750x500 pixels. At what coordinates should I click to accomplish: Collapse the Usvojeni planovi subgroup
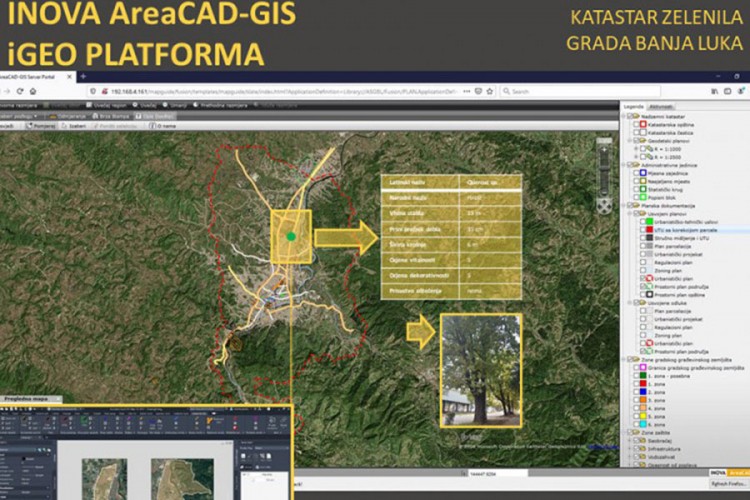629,214
